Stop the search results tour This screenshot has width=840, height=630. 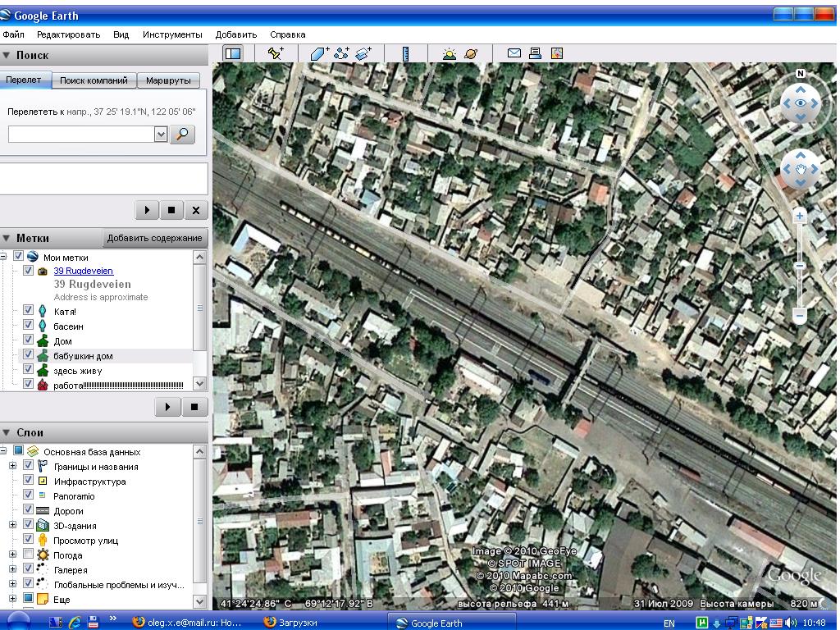171,210
